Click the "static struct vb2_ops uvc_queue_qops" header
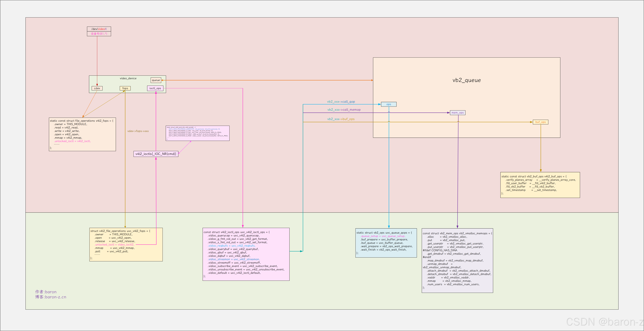The width and height of the screenshot is (644, 331). coord(384,233)
